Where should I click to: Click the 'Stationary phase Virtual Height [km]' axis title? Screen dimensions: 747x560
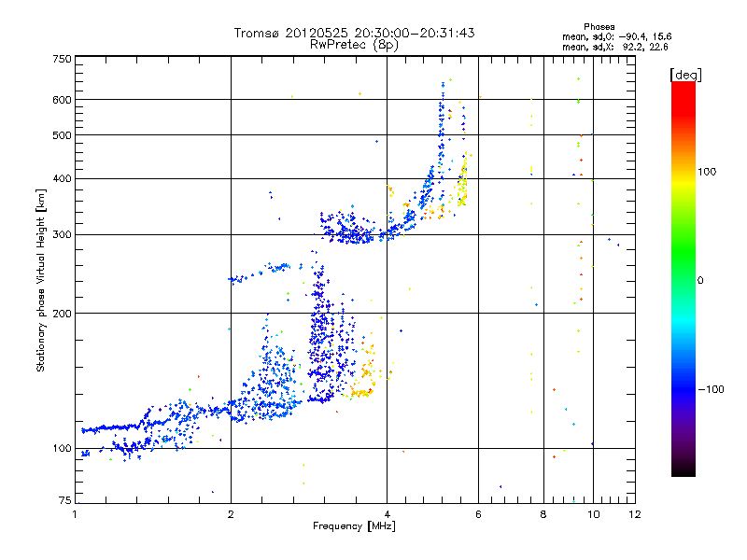[41, 280]
